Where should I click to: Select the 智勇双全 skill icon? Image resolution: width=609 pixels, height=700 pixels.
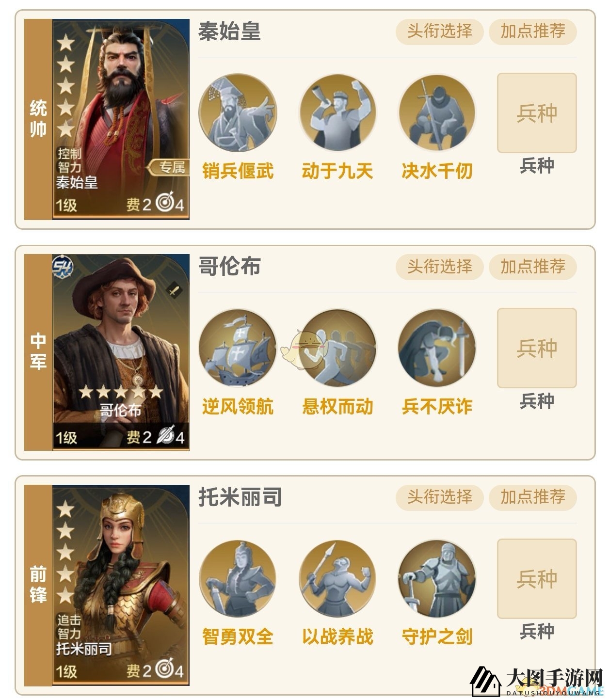click(238, 579)
